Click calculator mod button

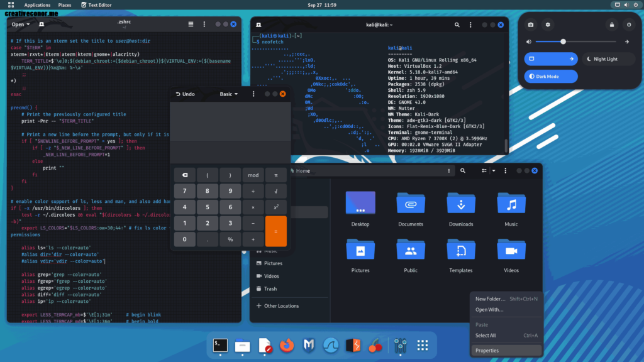pyautogui.click(x=253, y=175)
